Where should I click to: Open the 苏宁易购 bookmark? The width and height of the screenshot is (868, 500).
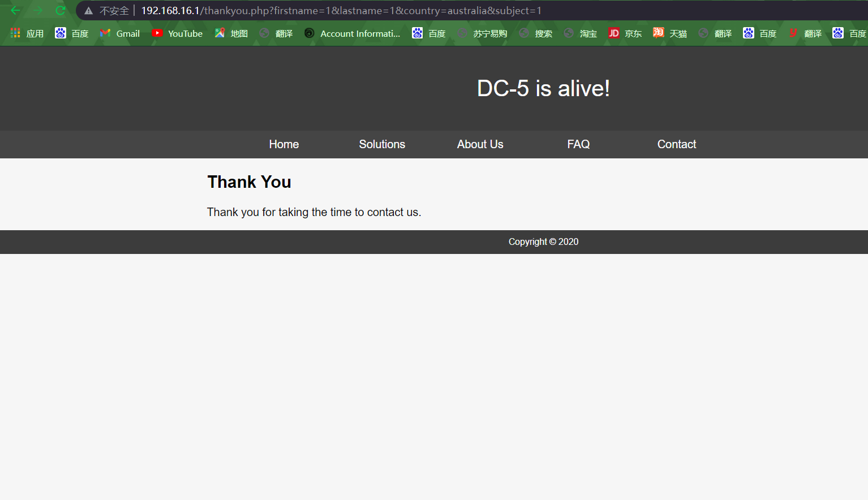point(482,33)
